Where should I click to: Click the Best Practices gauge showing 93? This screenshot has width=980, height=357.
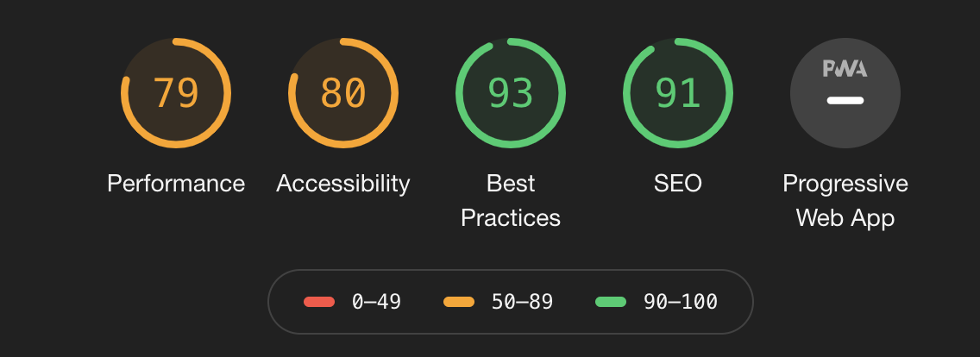pyautogui.click(x=511, y=93)
